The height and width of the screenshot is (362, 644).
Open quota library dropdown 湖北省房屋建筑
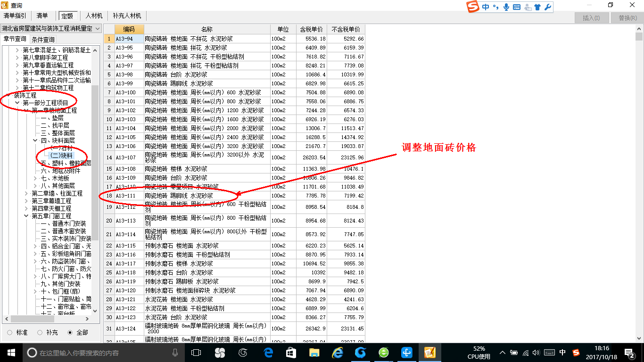pyautogui.click(x=50, y=29)
